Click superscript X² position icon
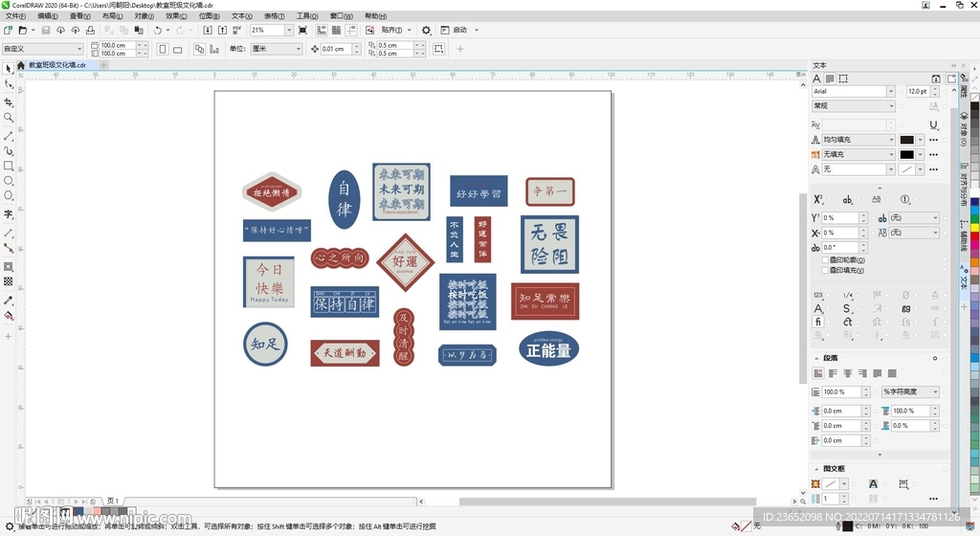The width and height of the screenshot is (980, 536). click(817, 199)
